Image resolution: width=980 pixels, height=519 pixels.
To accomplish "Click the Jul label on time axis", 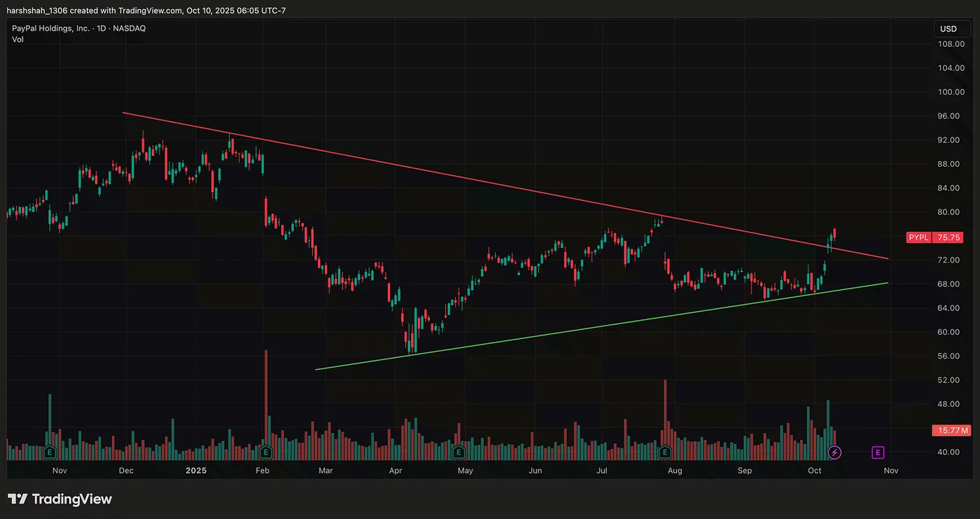I will [x=602, y=471].
